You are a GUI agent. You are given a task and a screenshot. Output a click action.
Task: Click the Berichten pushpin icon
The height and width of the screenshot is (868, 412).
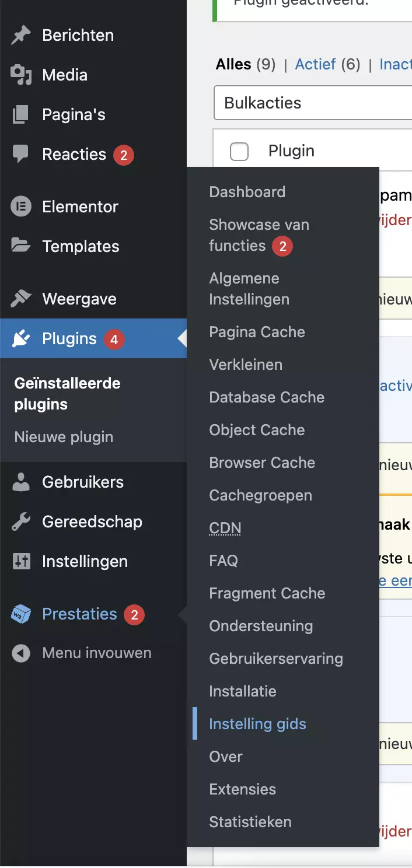(x=21, y=36)
